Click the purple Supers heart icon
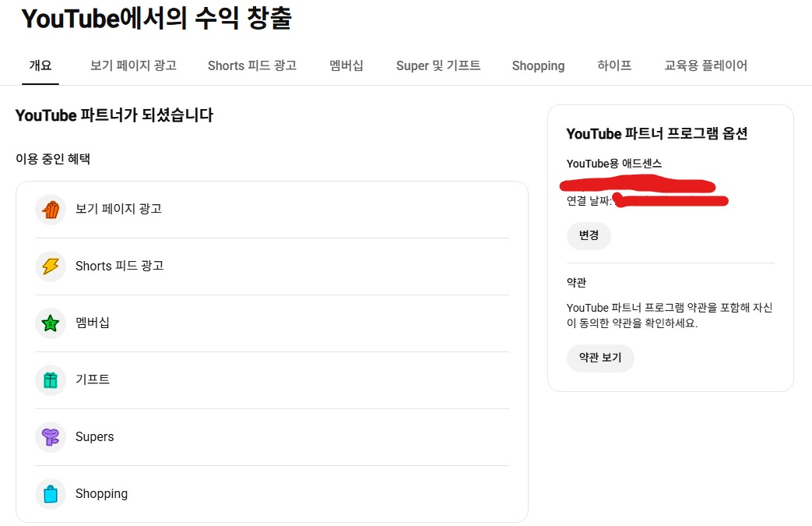Screen dimensions: 812x526 point(51,437)
